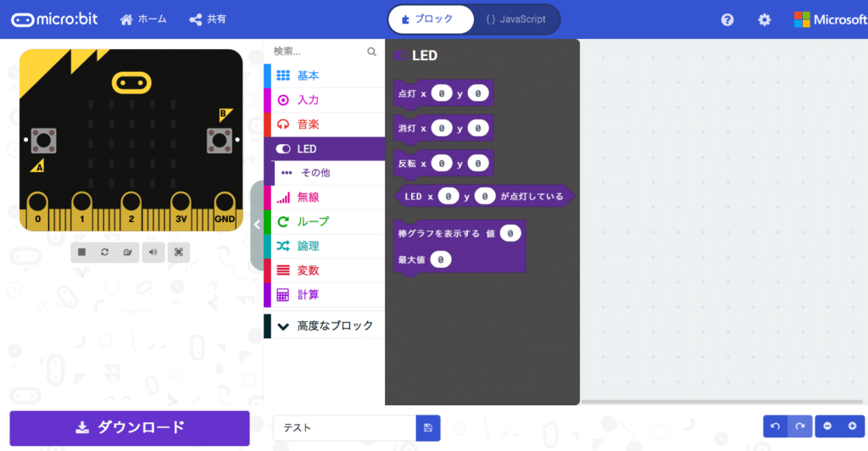Undo the last workspace change
The image size is (868, 451).
point(776,426)
